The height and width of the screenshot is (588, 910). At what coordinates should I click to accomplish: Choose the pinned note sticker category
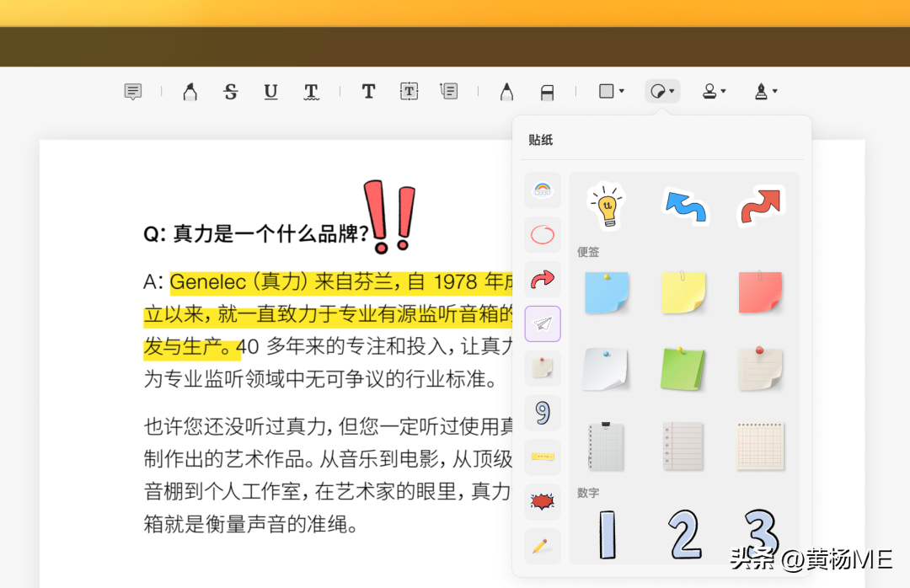pyautogui.click(x=543, y=368)
